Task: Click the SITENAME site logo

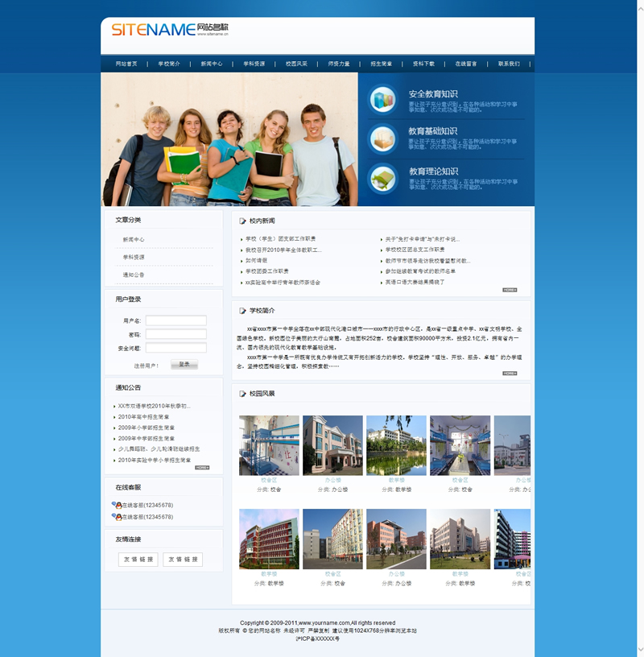Action: 169,31
